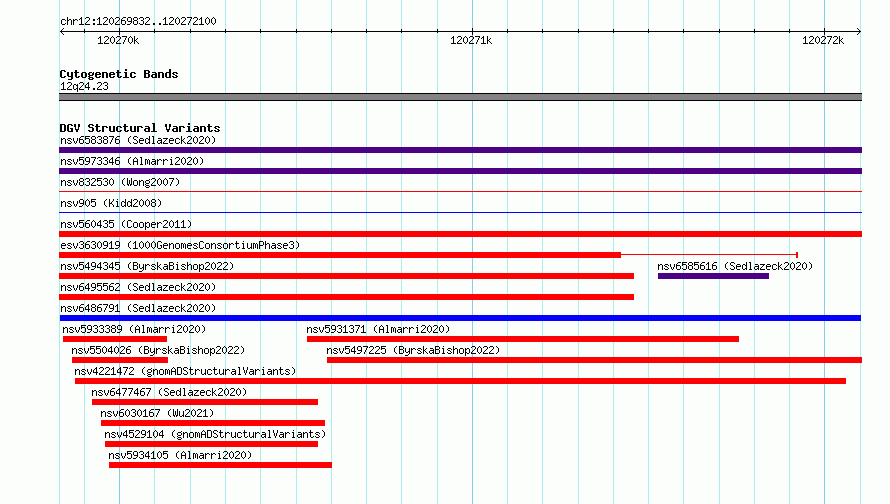Click the red nsv6495562 variant bar
Screen dimensions: 890x504
[x=346, y=297]
